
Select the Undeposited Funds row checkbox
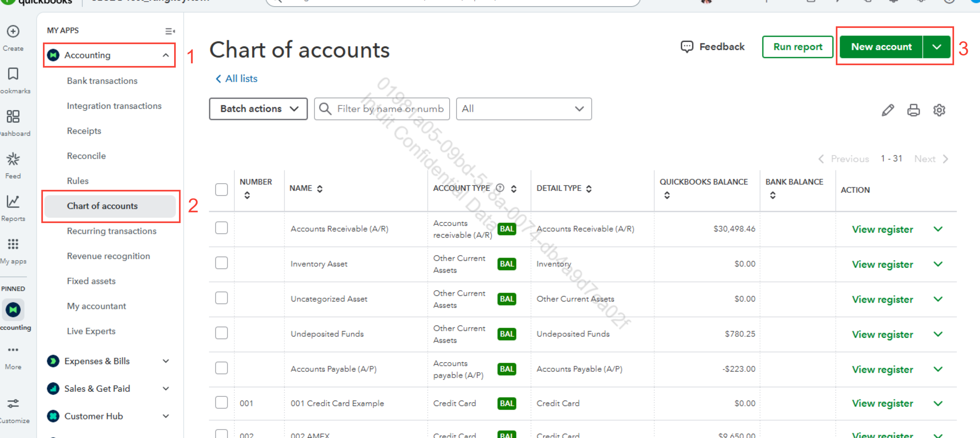pyautogui.click(x=222, y=333)
